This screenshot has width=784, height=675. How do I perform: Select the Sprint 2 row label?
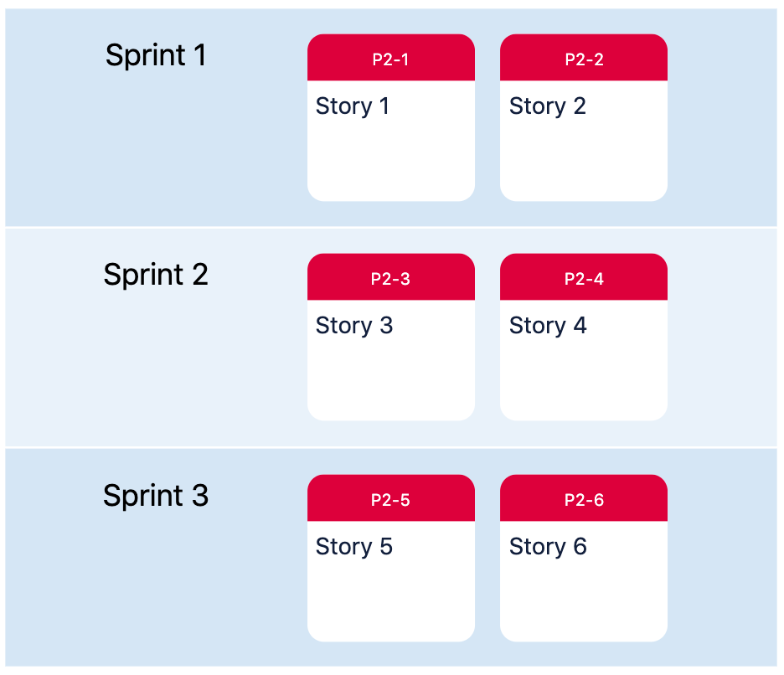pos(156,275)
